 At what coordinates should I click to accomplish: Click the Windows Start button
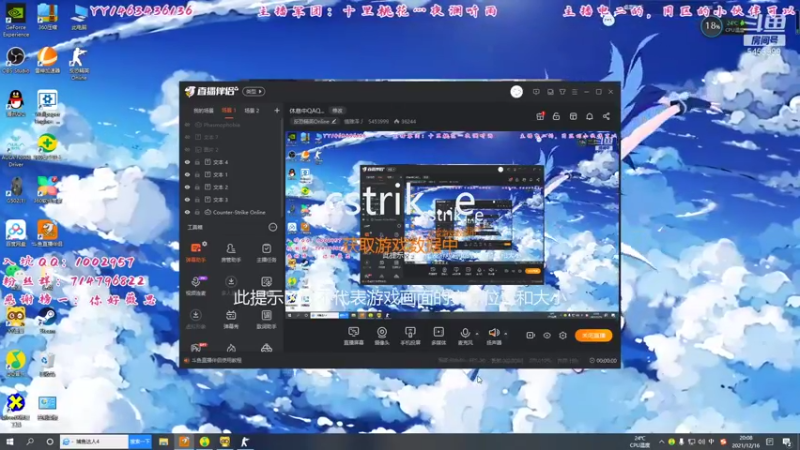point(10,442)
